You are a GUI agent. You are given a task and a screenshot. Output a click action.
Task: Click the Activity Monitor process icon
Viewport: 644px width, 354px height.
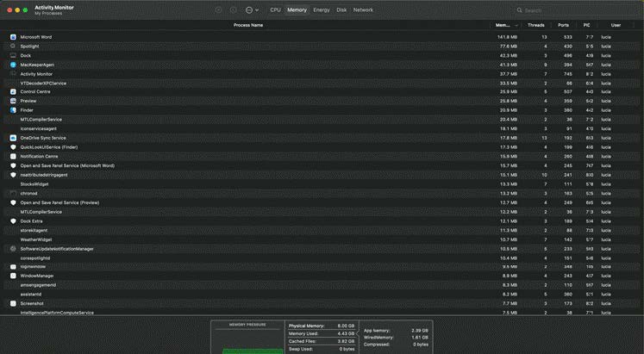click(x=13, y=74)
